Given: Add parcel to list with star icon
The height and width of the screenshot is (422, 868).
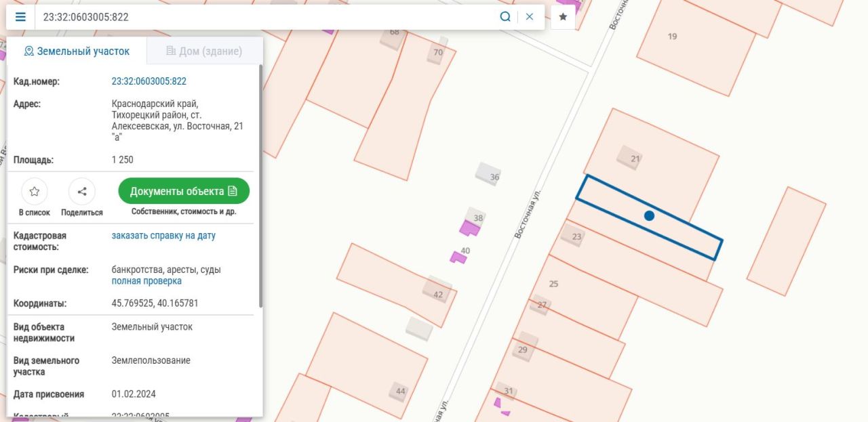Looking at the screenshot, I should (35, 192).
